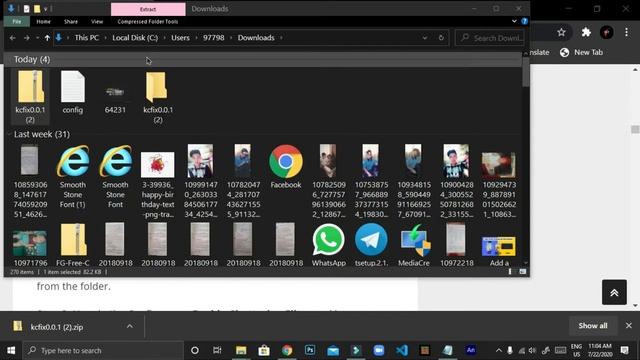Viewport: 640px width, 360px height.
Task: Select the 'Add a' thumbnail file
Action: pyautogui.click(x=499, y=250)
